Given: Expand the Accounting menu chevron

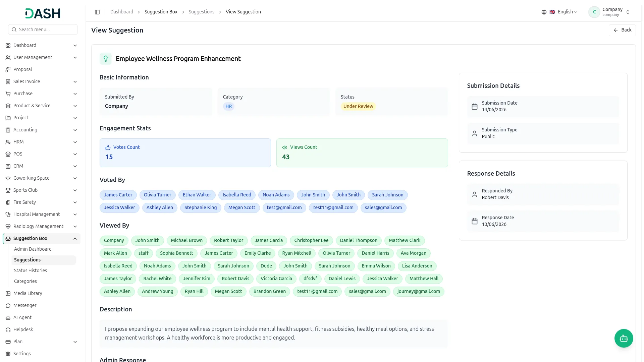Looking at the screenshot, I should tap(75, 130).
